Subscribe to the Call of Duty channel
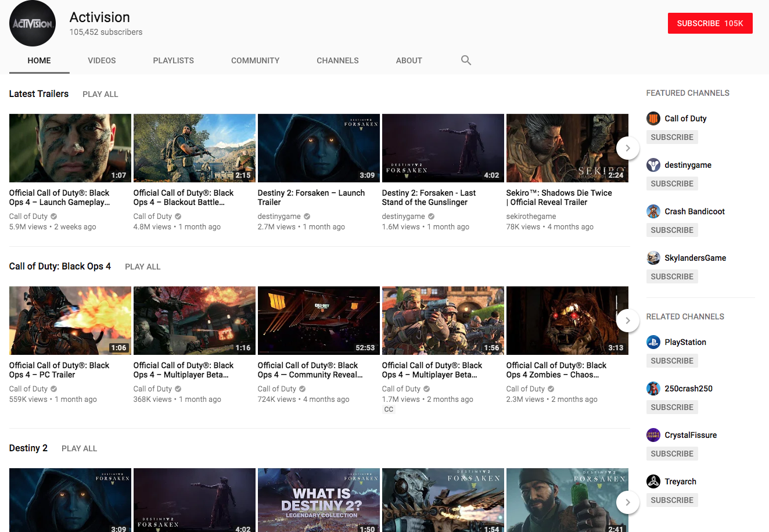This screenshot has width=769, height=532. 672,137
